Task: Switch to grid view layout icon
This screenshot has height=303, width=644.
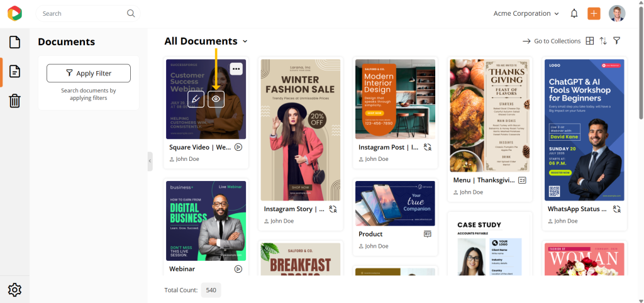Action: coord(589,41)
